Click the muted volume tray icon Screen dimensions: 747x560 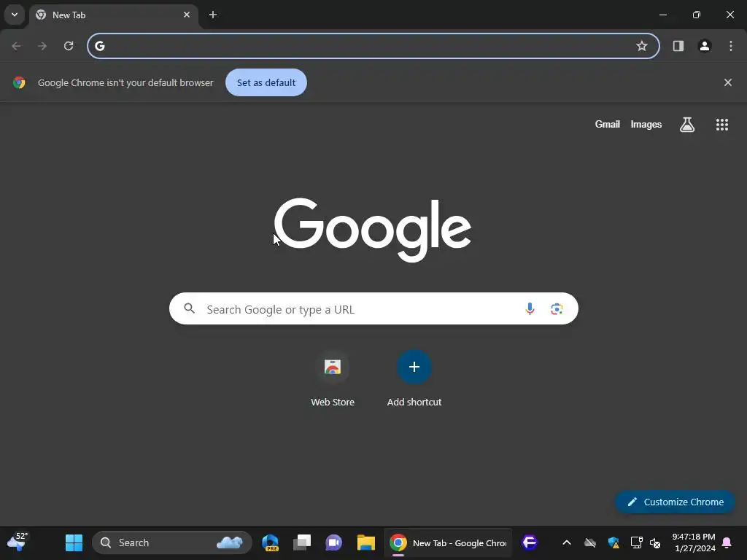(655, 542)
